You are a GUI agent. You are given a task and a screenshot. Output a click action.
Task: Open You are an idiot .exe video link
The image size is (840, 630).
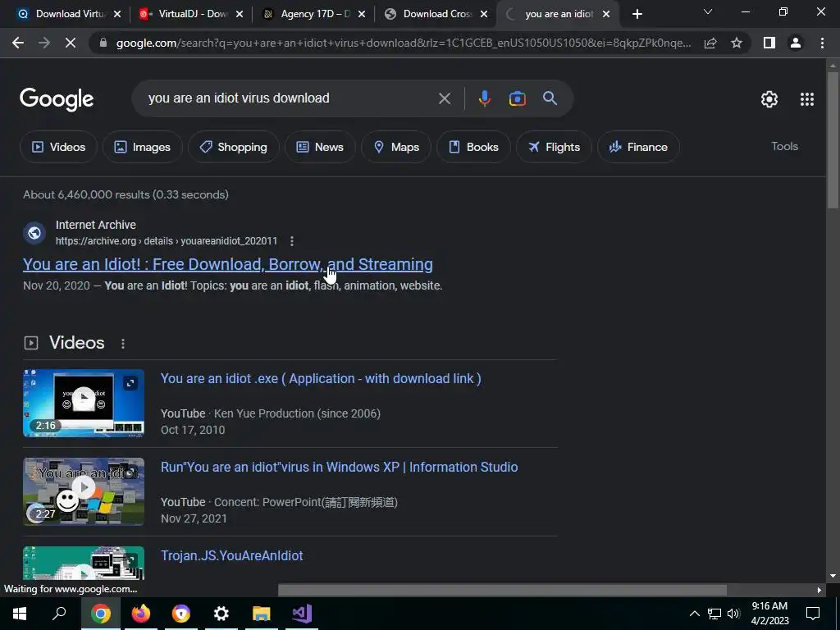(321, 379)
